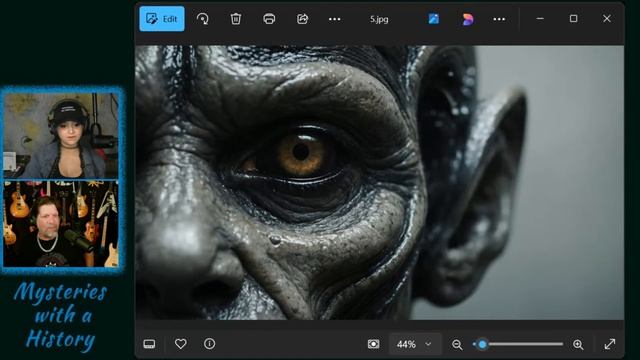Open the Edit image button

pyautogui.click(x=162, y=19)
